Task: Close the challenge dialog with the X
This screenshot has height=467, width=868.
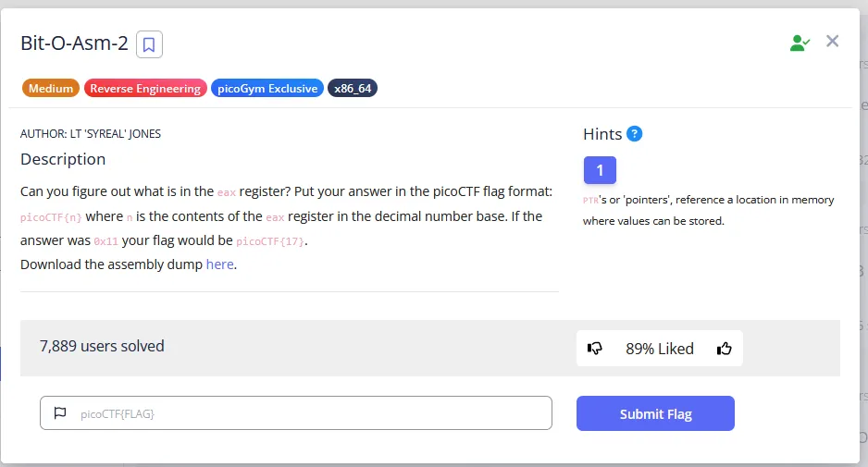Action: (833, 41)
